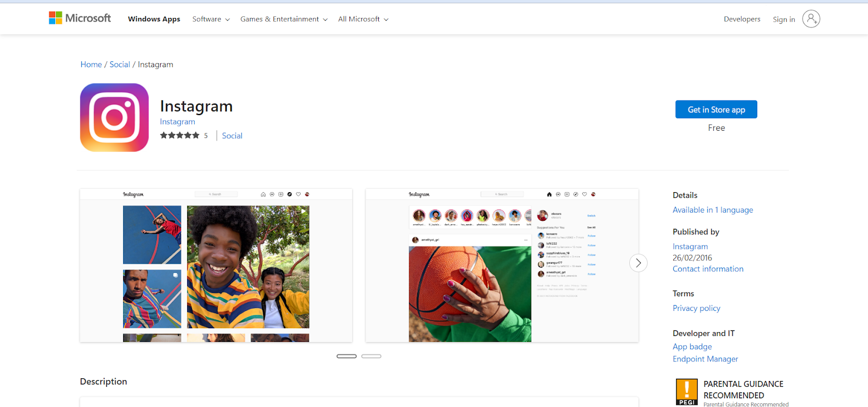Click the Developer and IT heading

tap(704, 333)
